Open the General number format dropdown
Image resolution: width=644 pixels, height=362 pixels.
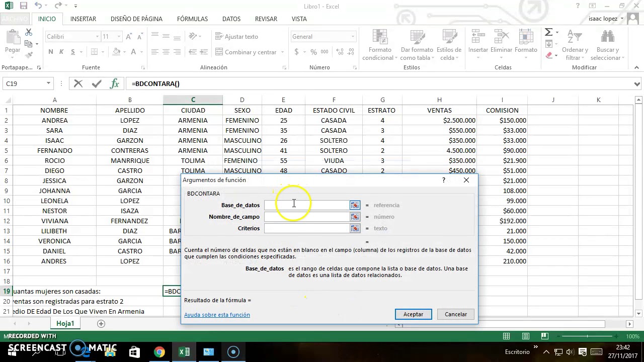353,37
